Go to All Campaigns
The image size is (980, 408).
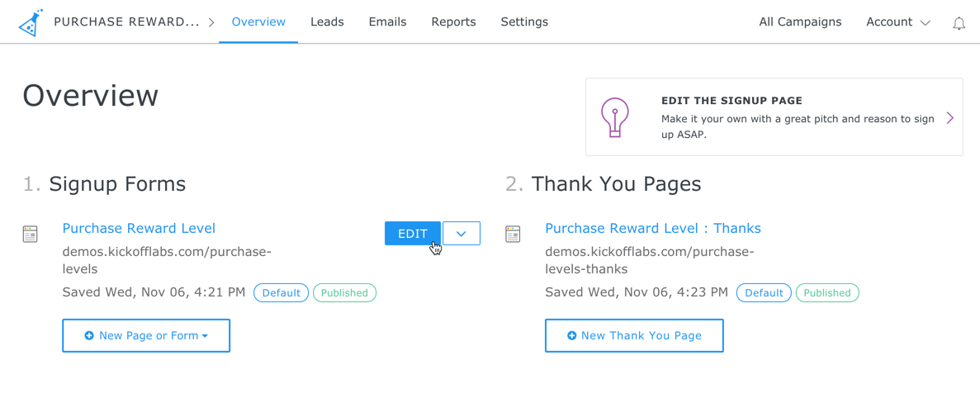click(800, 22)
